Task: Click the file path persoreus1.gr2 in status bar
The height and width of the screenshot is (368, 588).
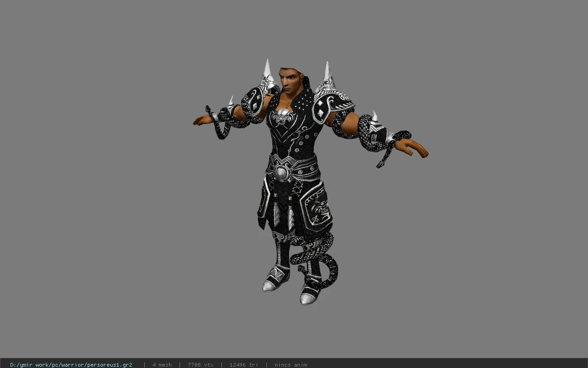Action: point(71,365)
